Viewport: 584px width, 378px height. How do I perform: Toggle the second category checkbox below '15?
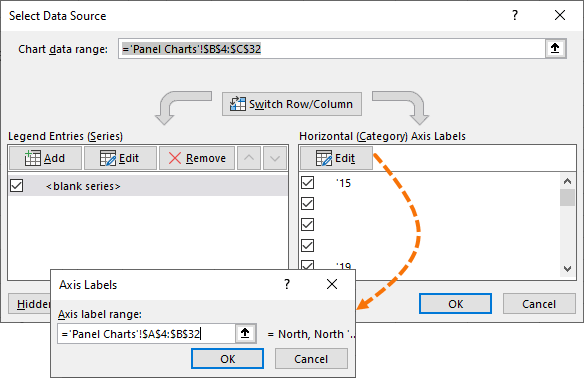[x=308, y=203]
